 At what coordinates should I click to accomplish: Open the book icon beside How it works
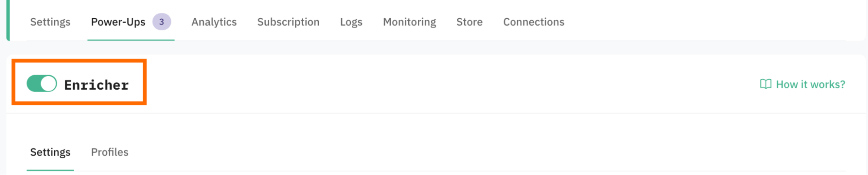[766, 84]
